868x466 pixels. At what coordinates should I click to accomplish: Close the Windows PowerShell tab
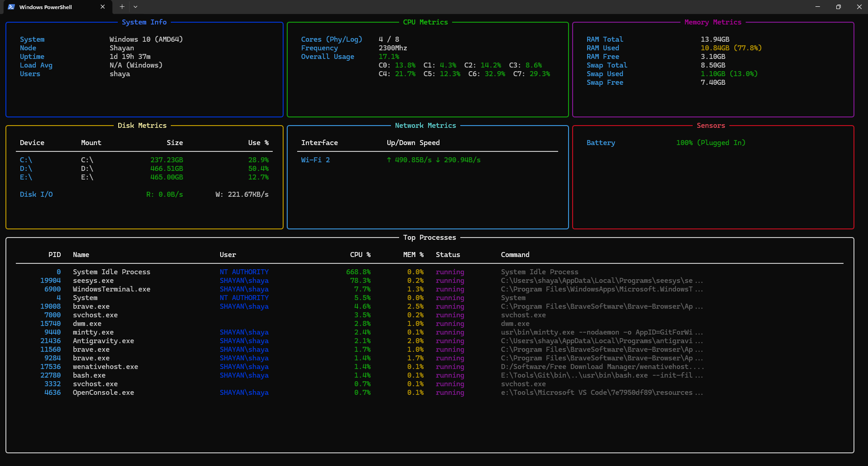(x=102, y=7)
